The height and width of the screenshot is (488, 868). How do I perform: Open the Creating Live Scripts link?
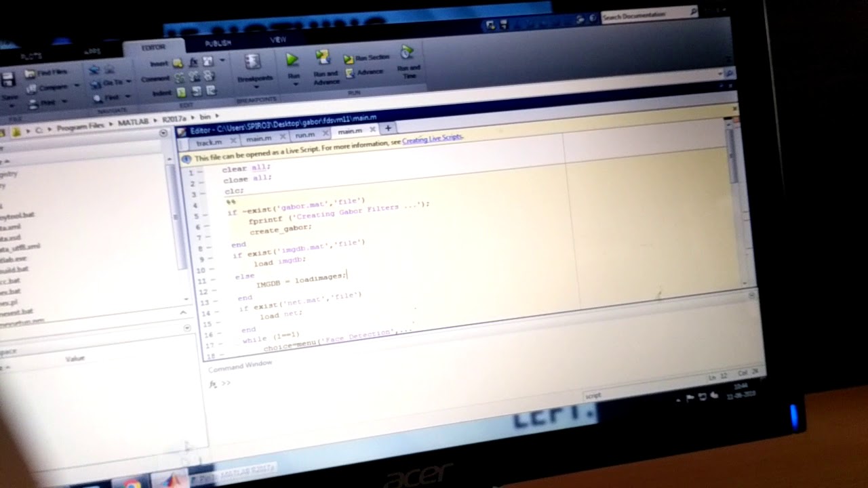(x=433, y=139)
